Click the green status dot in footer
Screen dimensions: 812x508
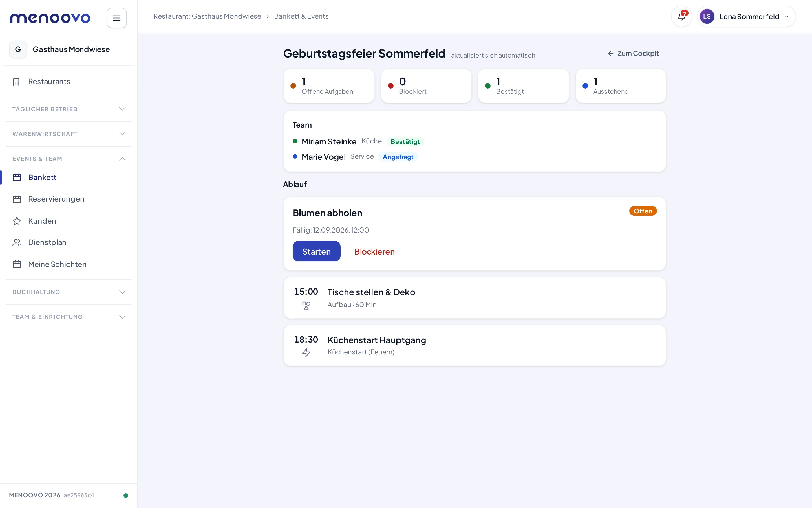click(126, 495)
